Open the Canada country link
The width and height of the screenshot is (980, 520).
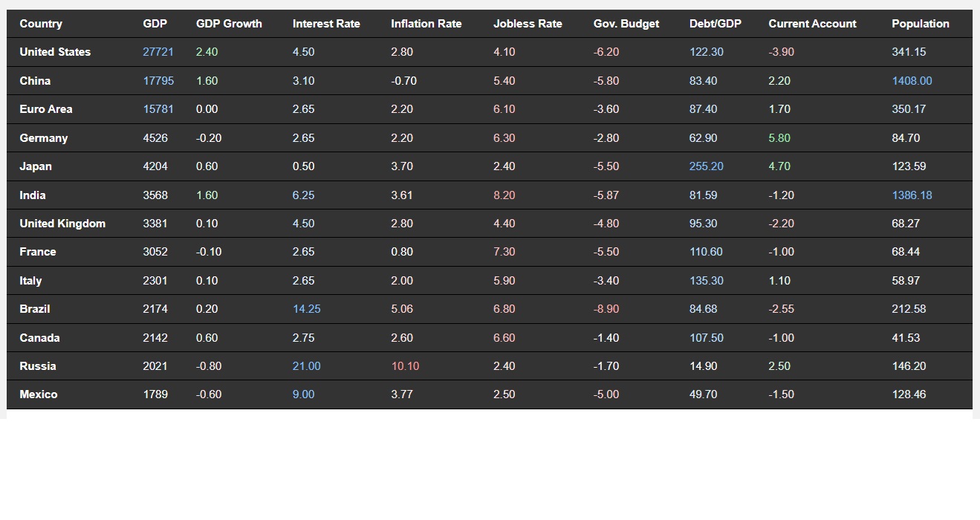[39, 338]
